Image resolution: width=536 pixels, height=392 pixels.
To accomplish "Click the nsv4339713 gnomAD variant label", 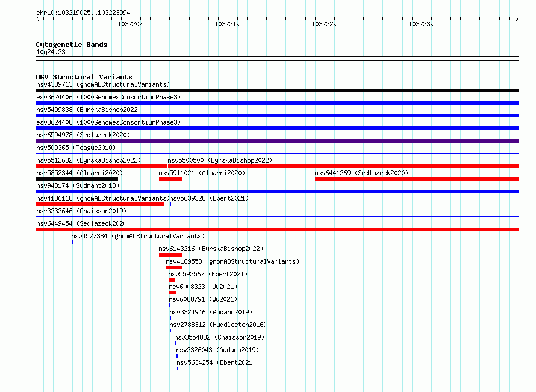I will click(103, 84).
